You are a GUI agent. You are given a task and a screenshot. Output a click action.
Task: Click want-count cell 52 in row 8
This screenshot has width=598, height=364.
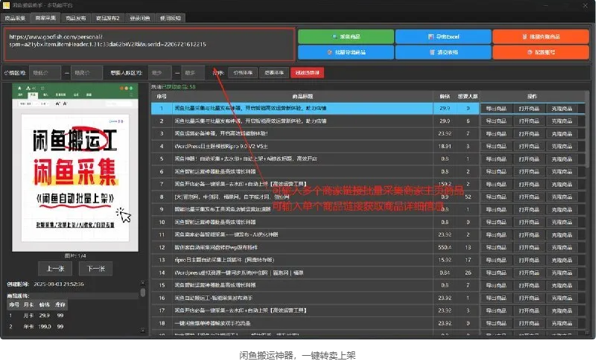click(468, 197)
